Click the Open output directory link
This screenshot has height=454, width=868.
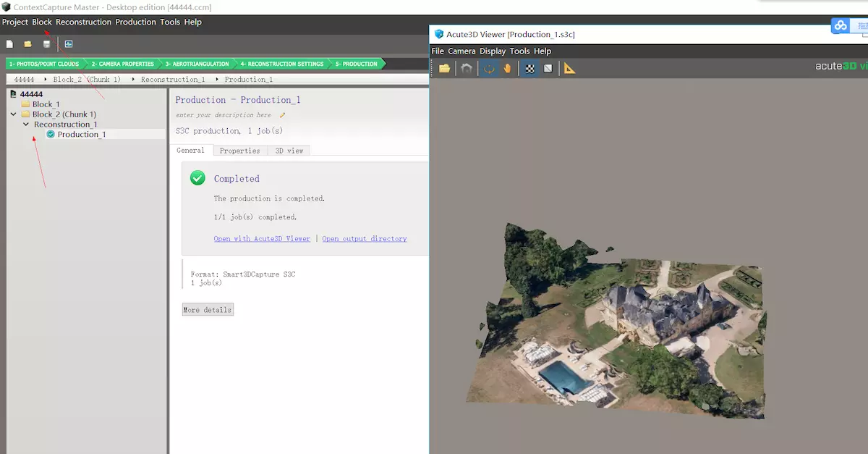[x=365, y=239]
